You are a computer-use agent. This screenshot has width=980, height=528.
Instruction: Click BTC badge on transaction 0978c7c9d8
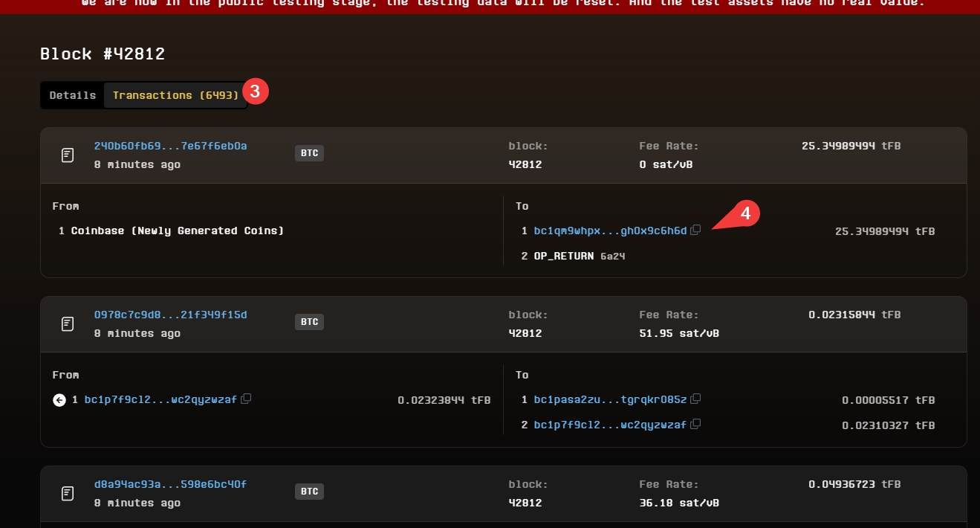[309, 322]
